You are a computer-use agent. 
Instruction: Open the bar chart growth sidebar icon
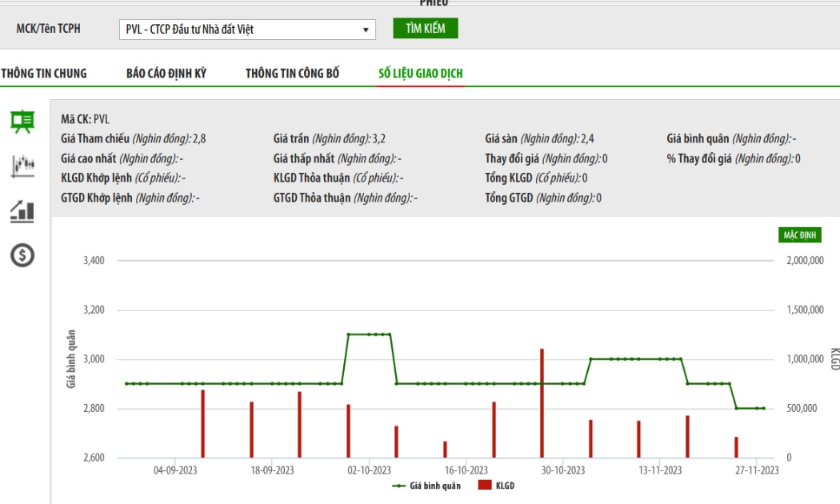click(x=22, y=211)
